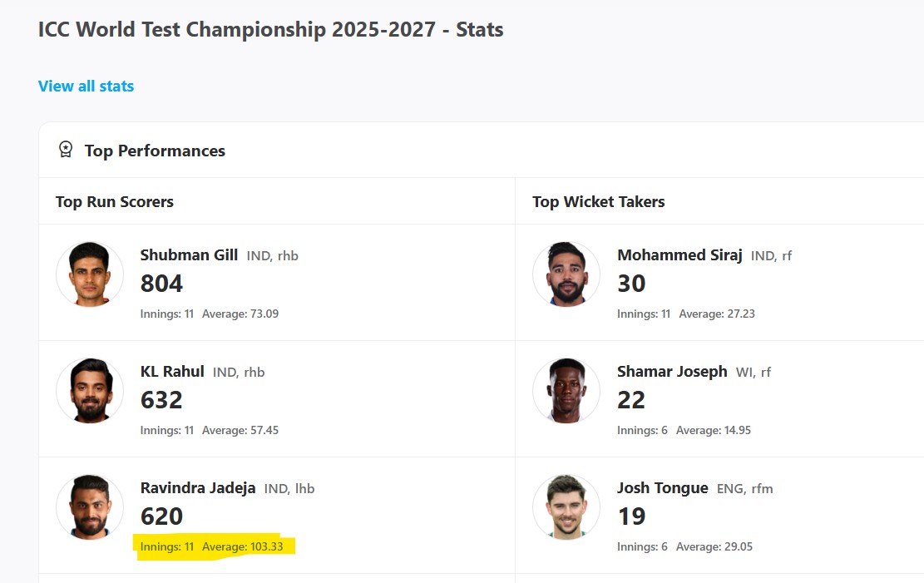Click the Top Performances medal icon
Viewport: 924px width, 583px height.
[65, 150]
